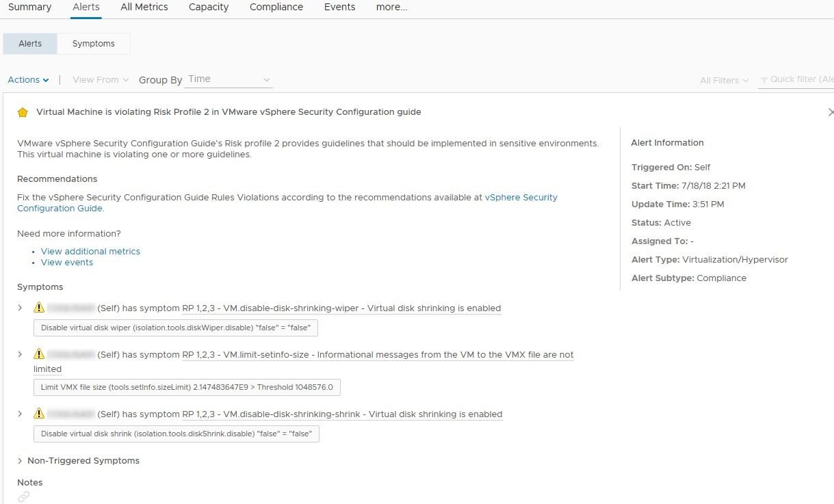Click the Disable virtual disk wiper condition box
Image resolution: width=834 pixels, height=504 pixels.
pos(176,328)
